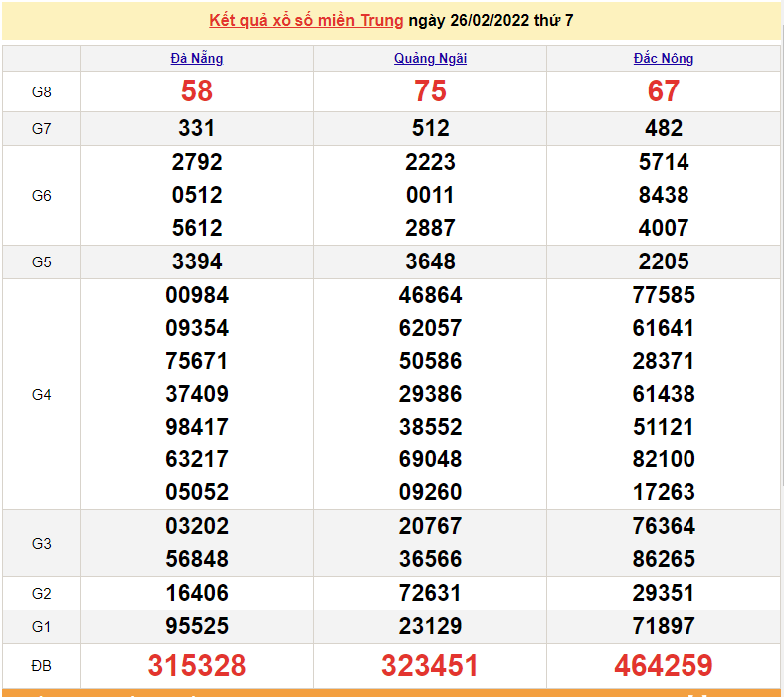Click the red G8 number 75
This screenshot has height=697, width=784.
coord(430,91)
